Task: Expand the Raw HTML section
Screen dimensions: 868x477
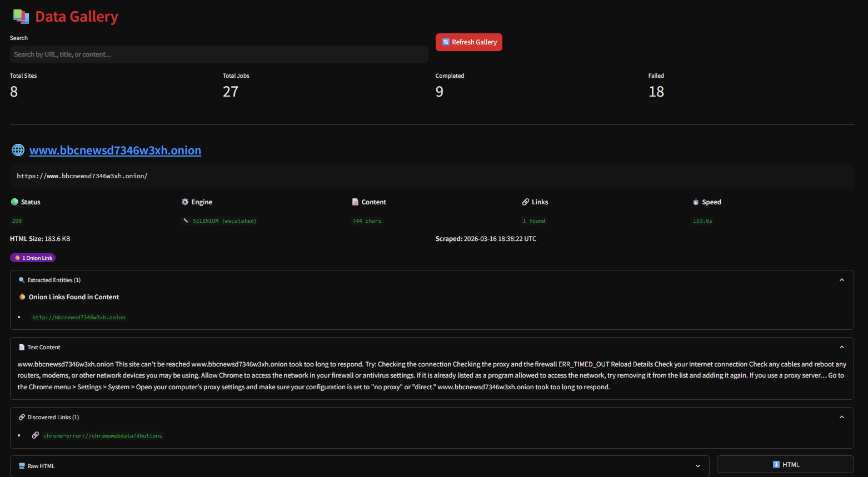Action: (x=698, y=466)
